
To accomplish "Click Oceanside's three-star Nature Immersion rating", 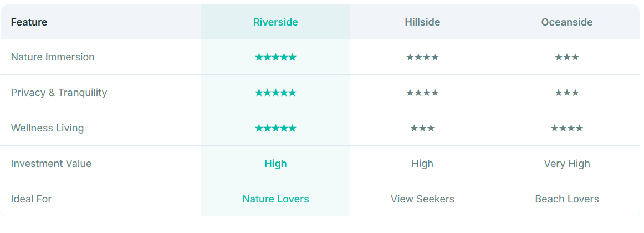I will click(x=567, y=57).
